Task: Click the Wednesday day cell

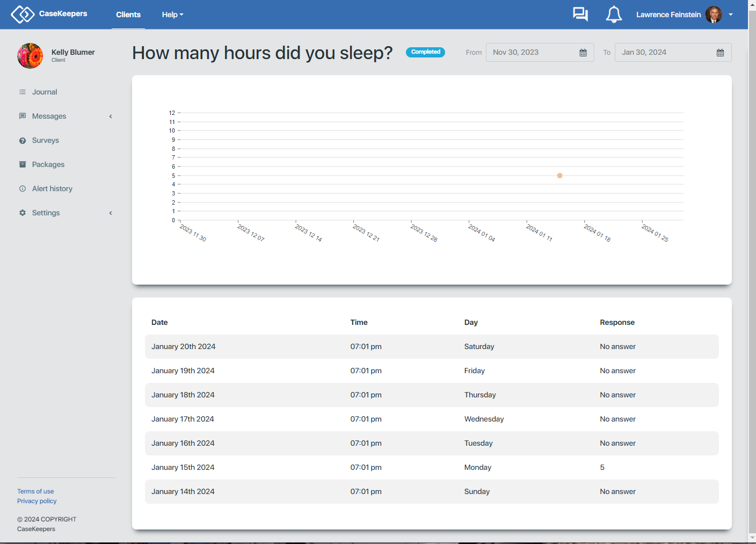Action: [x=484, y=419]
